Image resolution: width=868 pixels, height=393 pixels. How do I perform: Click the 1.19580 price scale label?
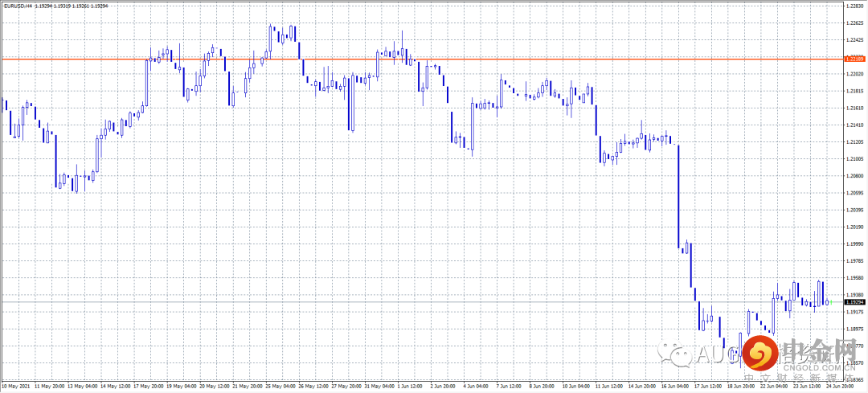(x=855, y=278)
